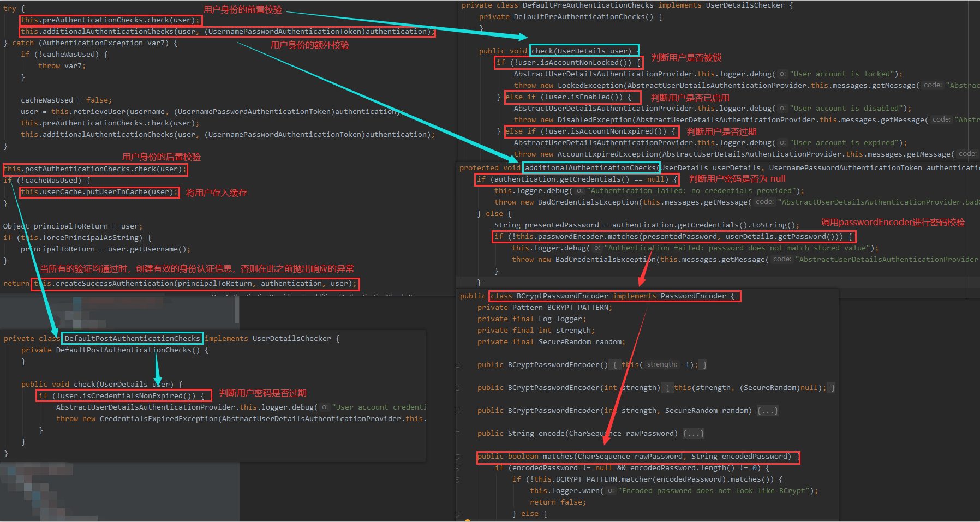Click the 'strength:' parameter hint in the constructor
980x522 pixels.
click(662, 364)
